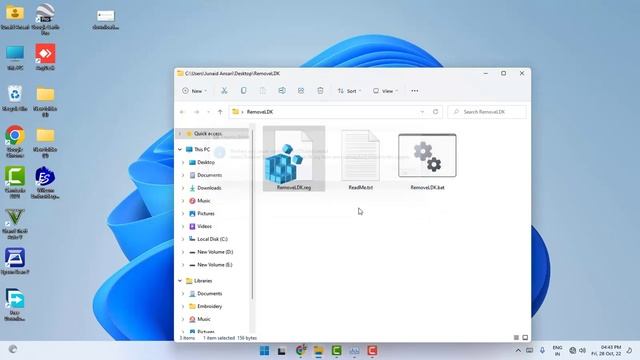Select the Google Chrome desktop shortcut
This screenshot has width=640, height=360.
15,141
